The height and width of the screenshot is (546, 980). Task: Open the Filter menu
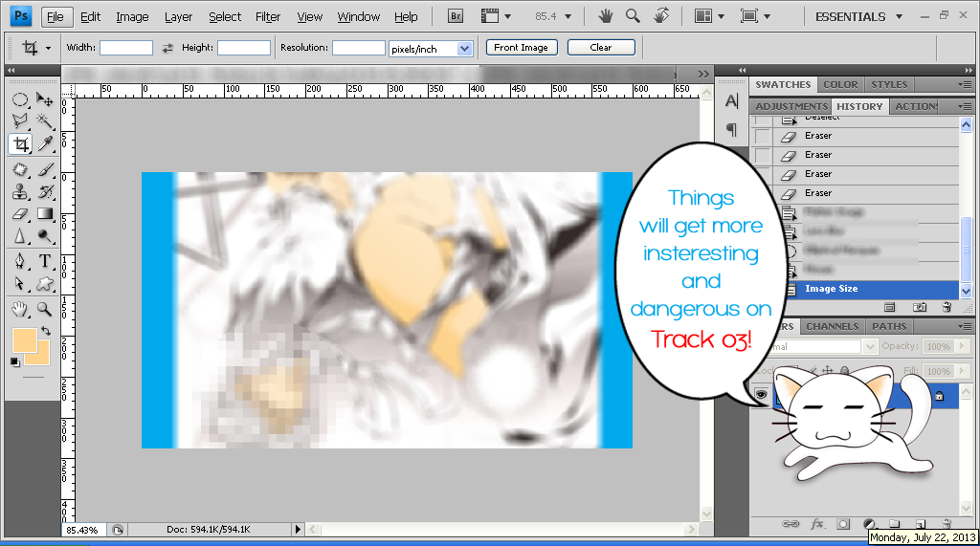point(268,17)
